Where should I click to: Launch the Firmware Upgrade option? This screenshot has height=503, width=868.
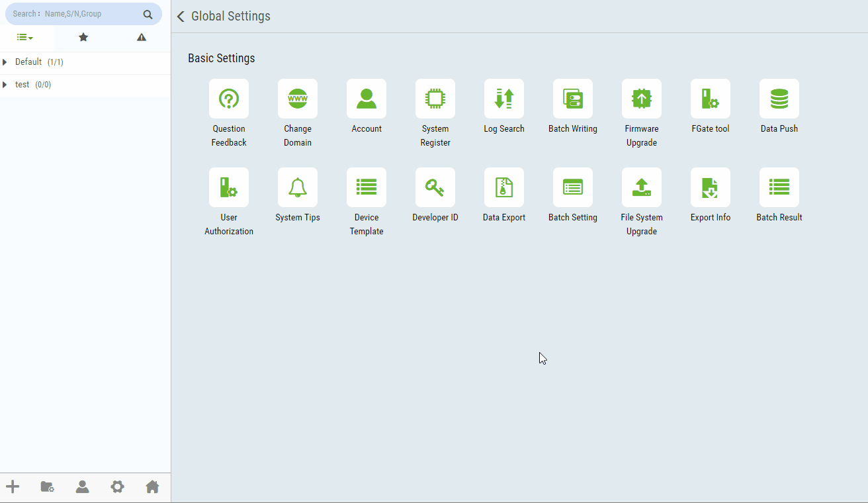click(x=642, y=99)
